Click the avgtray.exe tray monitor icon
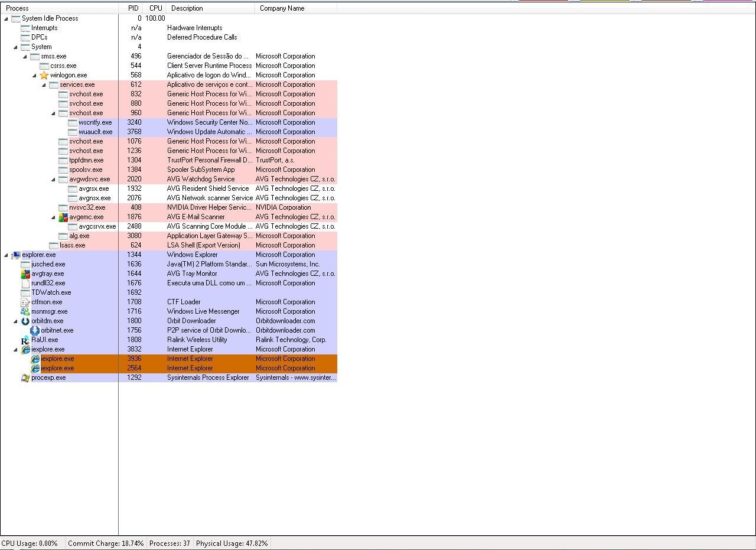This screenshot has width=756, height=550. pyautogui.click(x=25, y=274)
